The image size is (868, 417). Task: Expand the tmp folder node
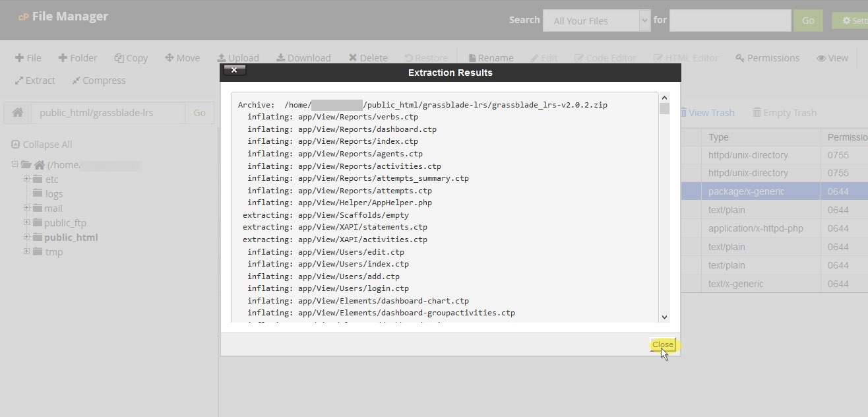coord(27,251)
